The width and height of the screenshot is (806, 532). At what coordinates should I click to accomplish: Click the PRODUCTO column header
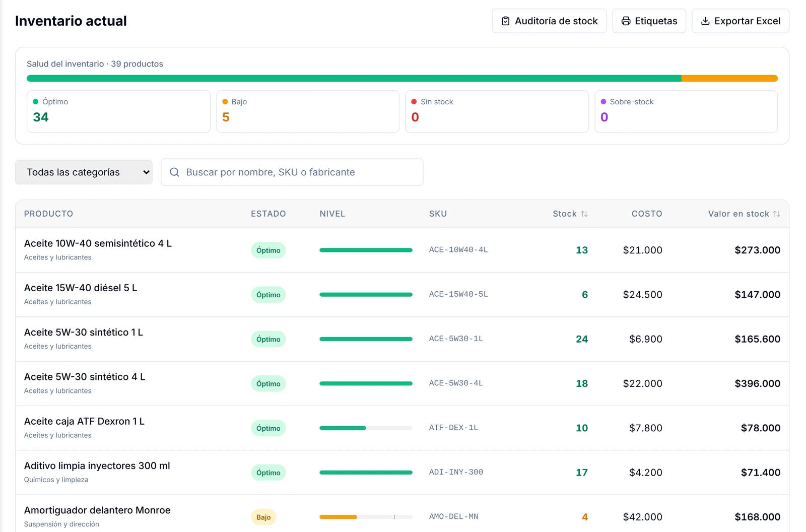48,214
